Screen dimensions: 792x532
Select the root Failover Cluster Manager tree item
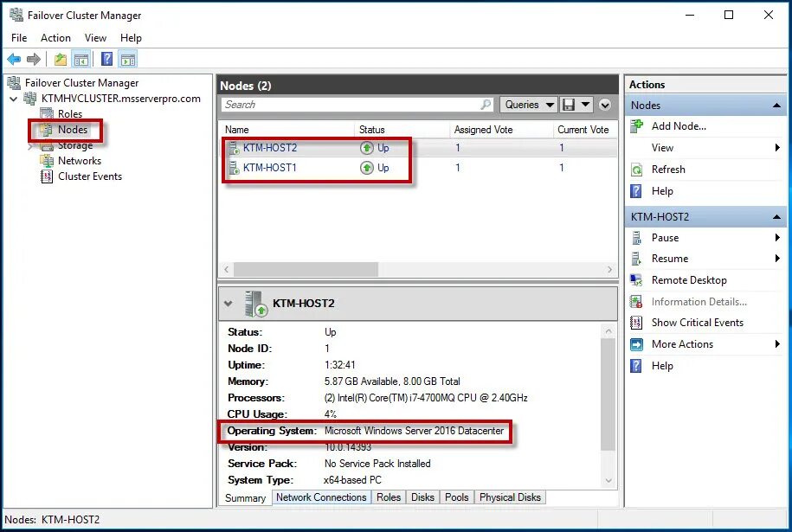(x=81, y=83)
